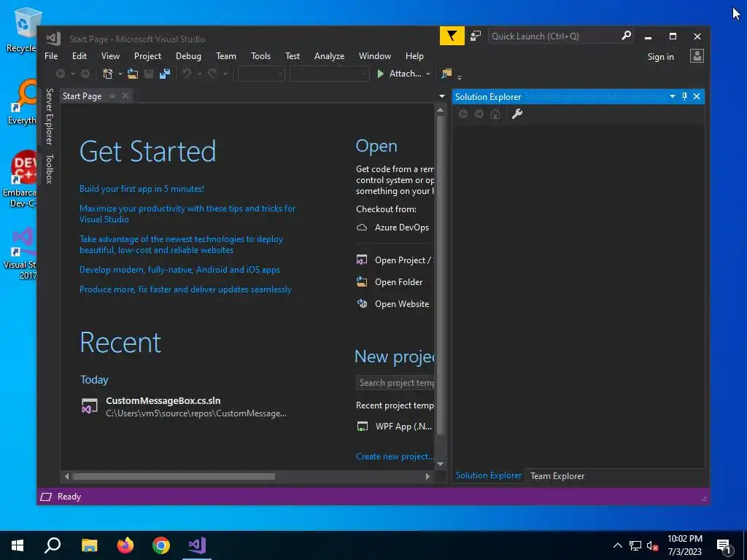Switch to the Team Explorer tab

coord(557,475)
